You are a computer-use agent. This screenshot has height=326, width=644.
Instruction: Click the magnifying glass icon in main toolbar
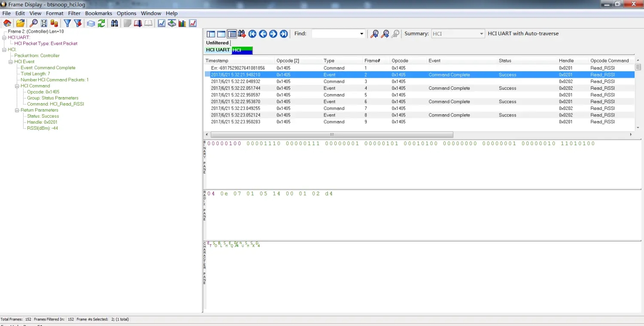coord(33,23)
